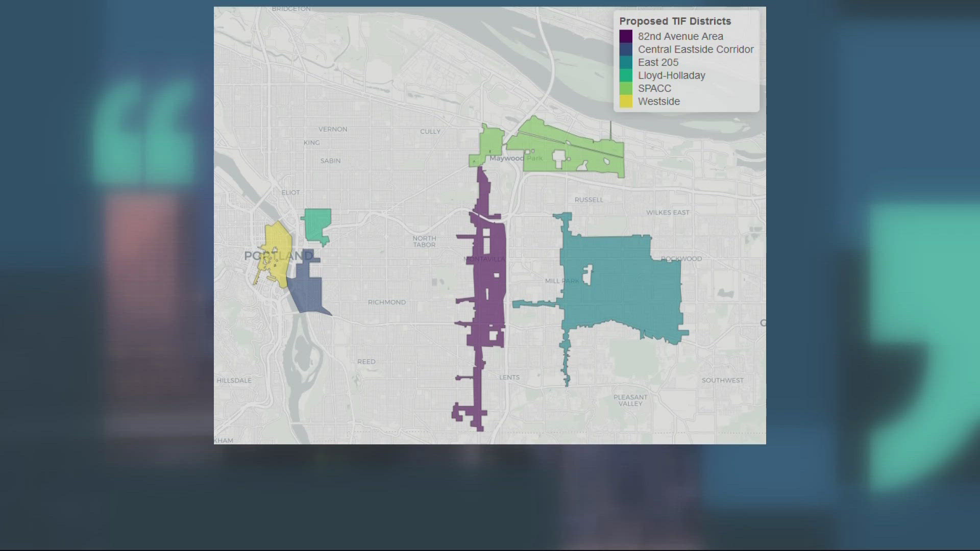
Task: Select the 'Westside' legend label
Action: (658, 102)
